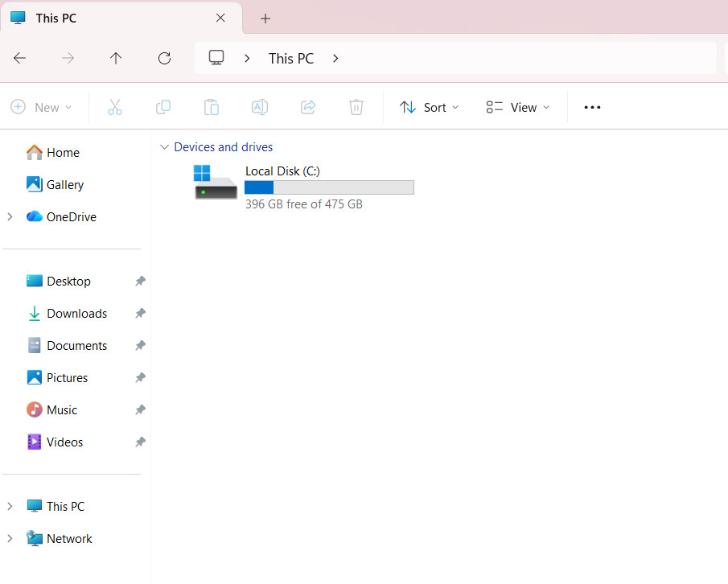Click the Refresh button

[x=164, y=59]
